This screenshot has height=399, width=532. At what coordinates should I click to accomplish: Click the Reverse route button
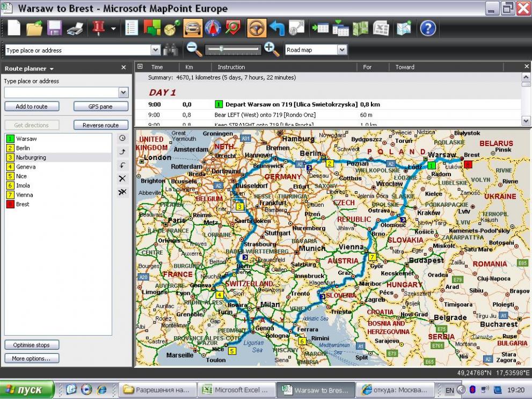click(x=101, y=125)
